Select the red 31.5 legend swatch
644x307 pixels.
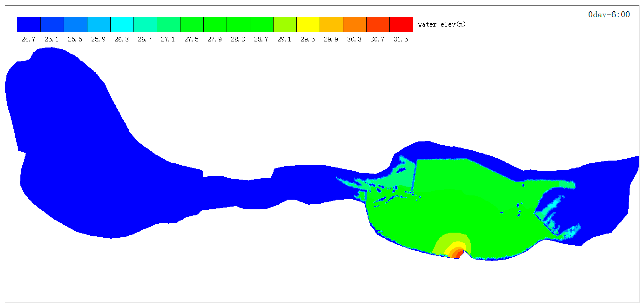click(x=401, y=24)
